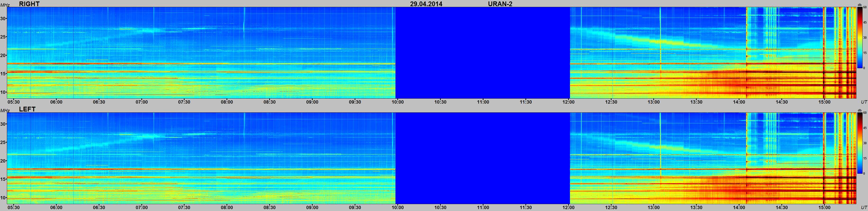Click the 08:00 time tick under RIGHT panel

227,102
